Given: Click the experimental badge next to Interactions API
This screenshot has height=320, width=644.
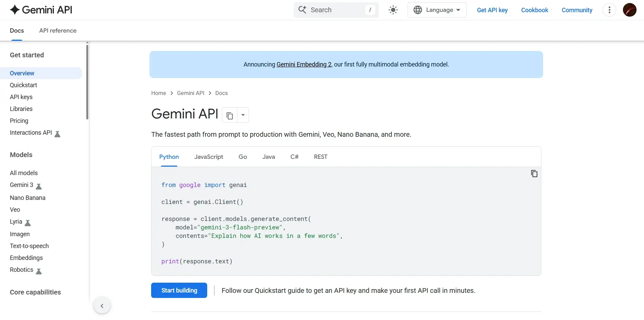Looking at the screenshot, I should point(58,134).
